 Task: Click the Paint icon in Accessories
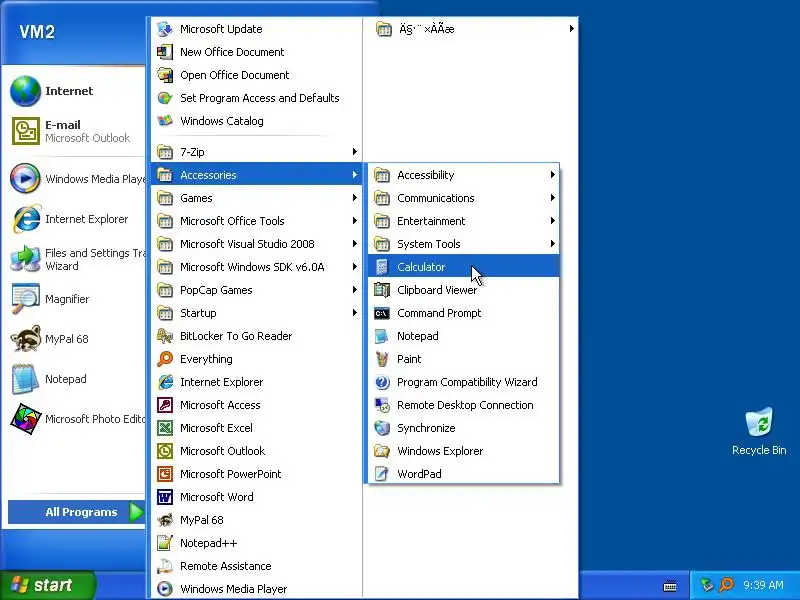coord(382,359)
